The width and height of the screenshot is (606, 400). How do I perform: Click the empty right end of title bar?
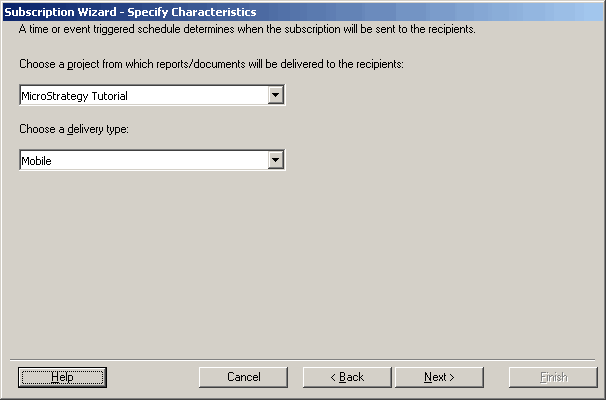tap(450, 12)
